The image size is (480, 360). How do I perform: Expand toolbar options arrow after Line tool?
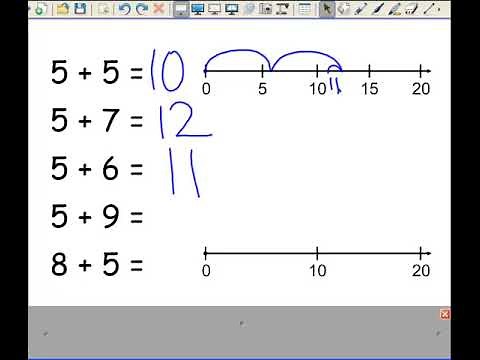(x=439, y=9)
